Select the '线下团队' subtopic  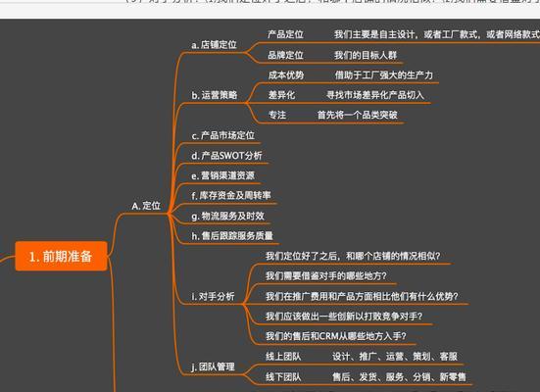283,377
